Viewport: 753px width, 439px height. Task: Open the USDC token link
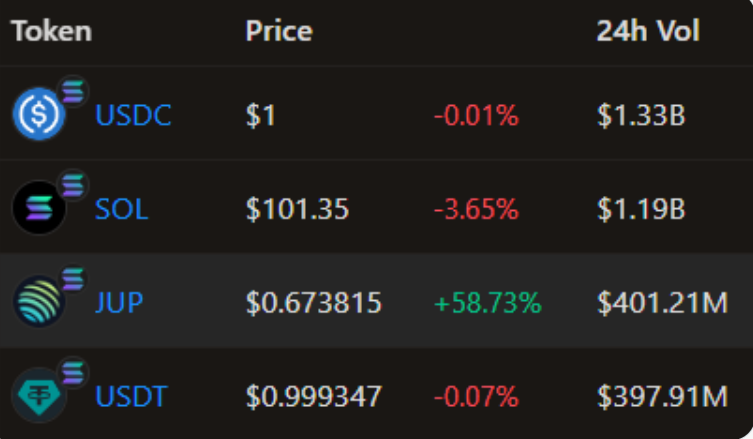click(x=133, y=116)
